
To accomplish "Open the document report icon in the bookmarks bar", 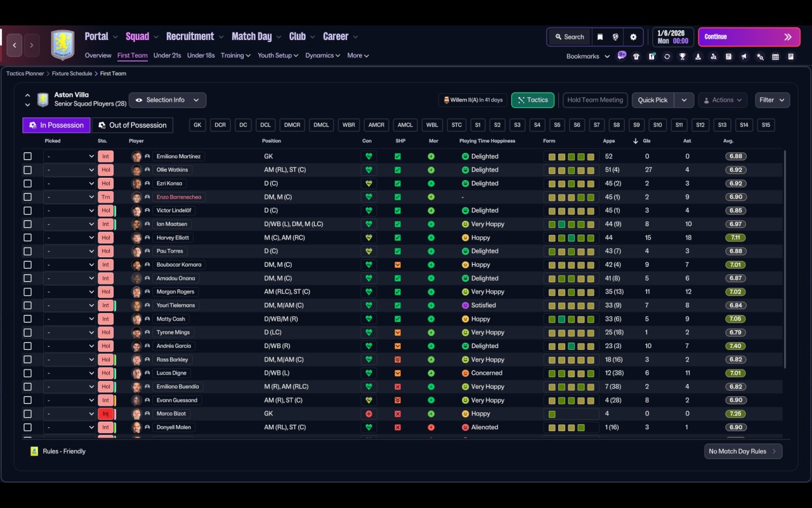I will (x=729, y=57).
